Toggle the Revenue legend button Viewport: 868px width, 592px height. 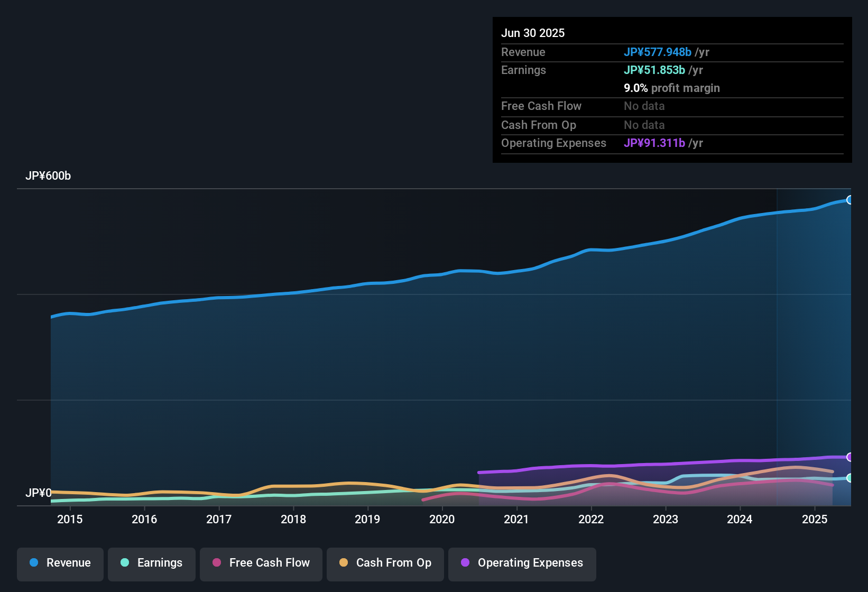60,564
